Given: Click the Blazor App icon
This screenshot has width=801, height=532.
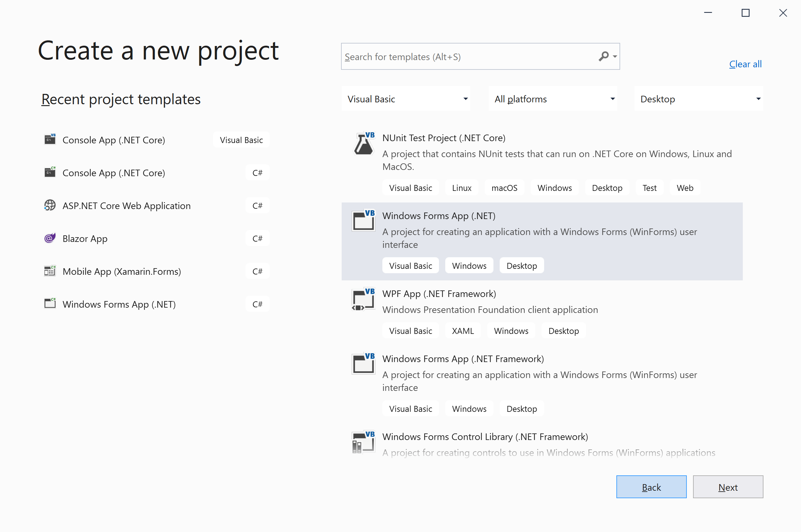Looking at the screenshot, I should (x=50, y=238).
